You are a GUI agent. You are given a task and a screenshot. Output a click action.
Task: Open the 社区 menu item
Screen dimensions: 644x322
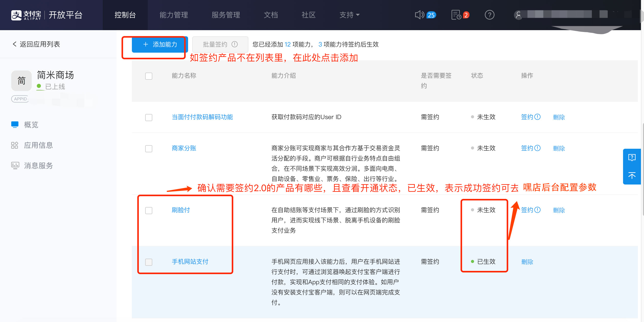[x=309, y=15]
